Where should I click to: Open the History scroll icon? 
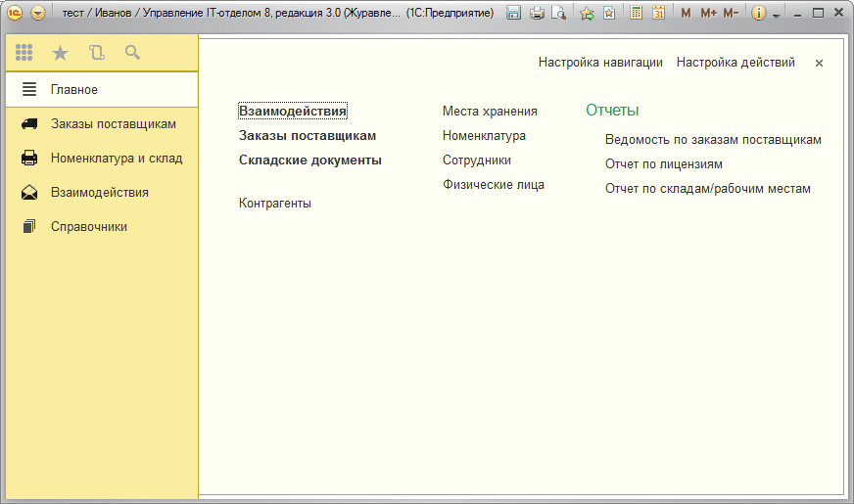click(97, 52)
